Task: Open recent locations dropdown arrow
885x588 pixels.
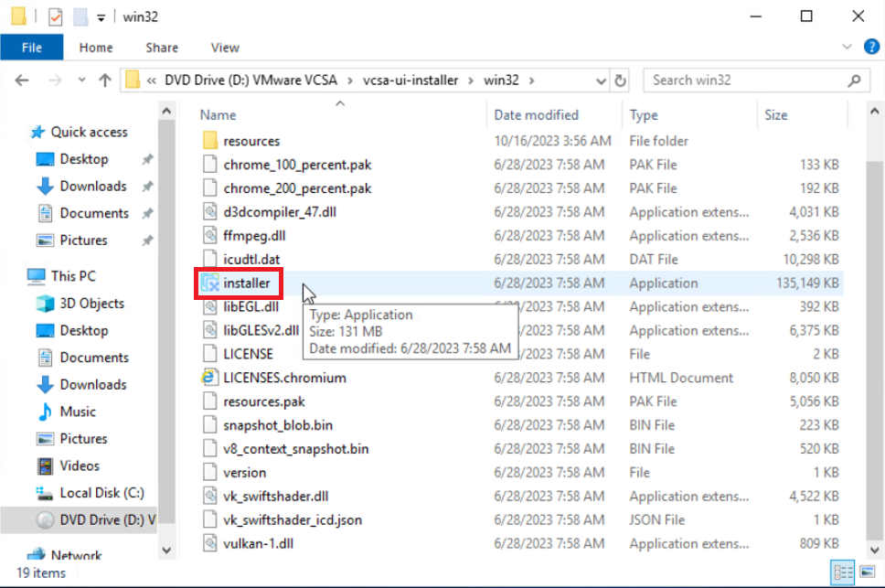Action: coord(80,80)
